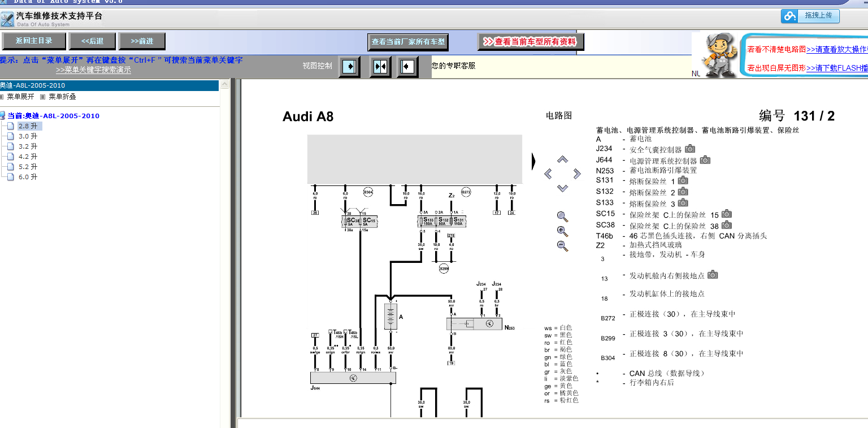Click the A - 蓄电池 legend entry
This screenshot has width=868, height=428.
tap(624, 139)
